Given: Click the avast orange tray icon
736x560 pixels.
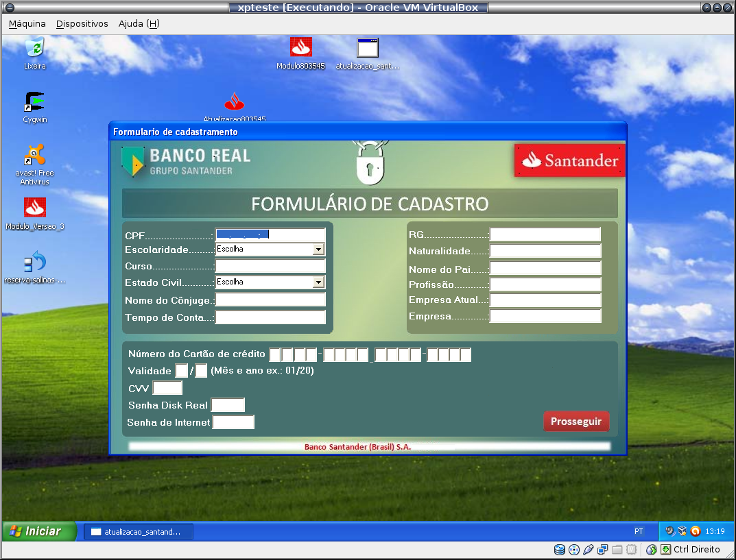Looking at the screenshot, I should pyautogui.click(x=695, y=531).
